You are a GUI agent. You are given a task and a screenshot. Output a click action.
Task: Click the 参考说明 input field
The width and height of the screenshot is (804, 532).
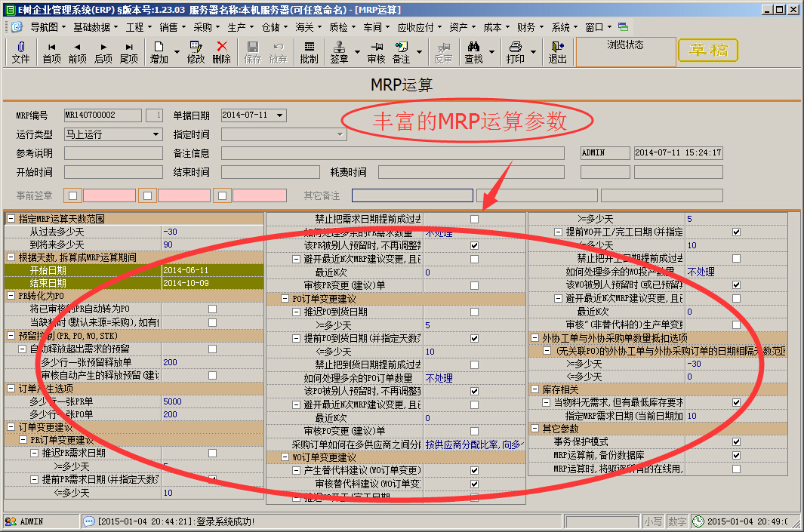(113, 153)
